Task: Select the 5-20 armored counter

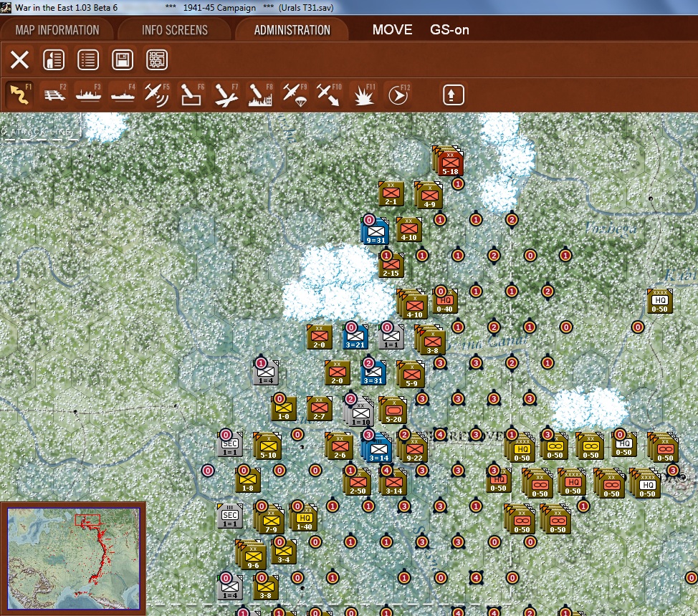Action: point(393,410)
